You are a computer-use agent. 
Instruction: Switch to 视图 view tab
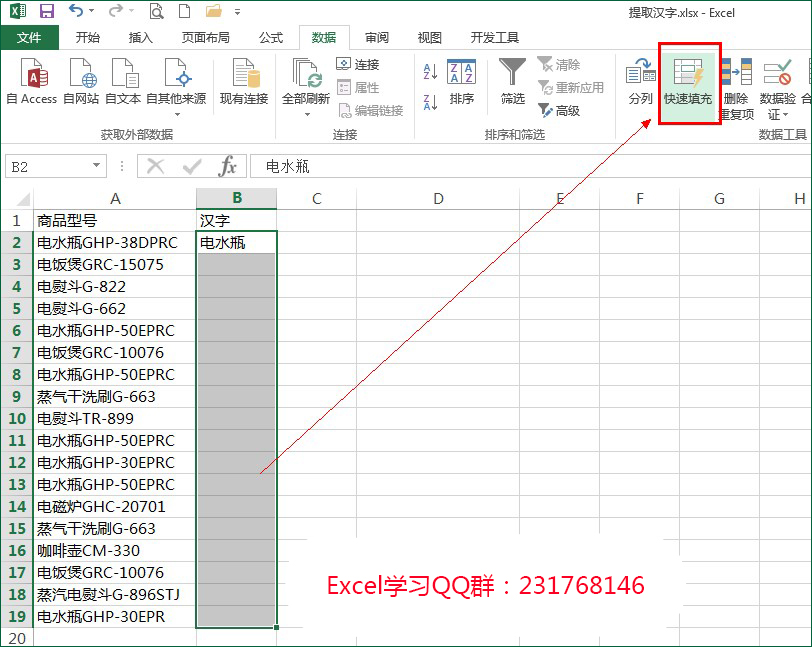tap(429, 37)
